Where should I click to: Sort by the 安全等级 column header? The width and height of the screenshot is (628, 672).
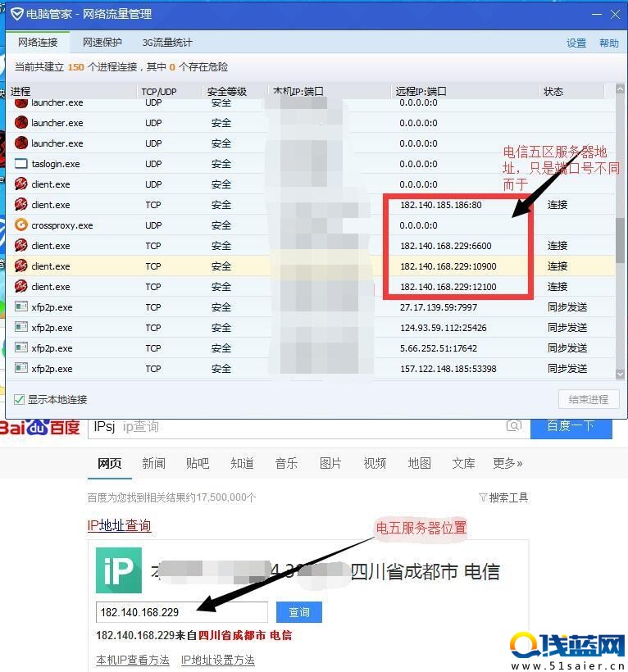click(x=227, y=92)
